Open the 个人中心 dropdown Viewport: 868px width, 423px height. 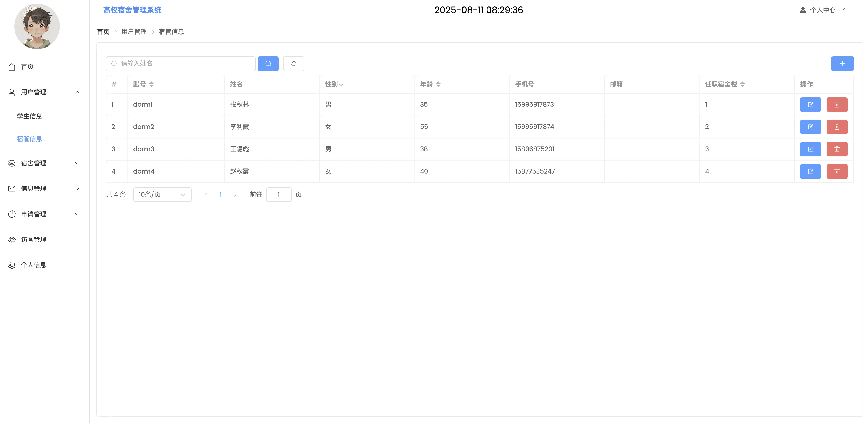[823, 10]
